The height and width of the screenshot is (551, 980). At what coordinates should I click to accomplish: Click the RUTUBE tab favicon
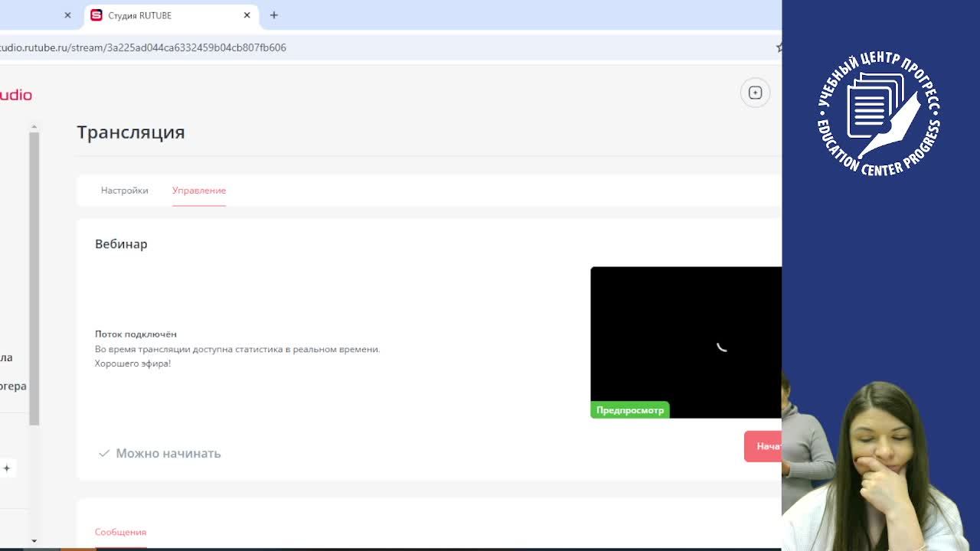pos(96,15)
